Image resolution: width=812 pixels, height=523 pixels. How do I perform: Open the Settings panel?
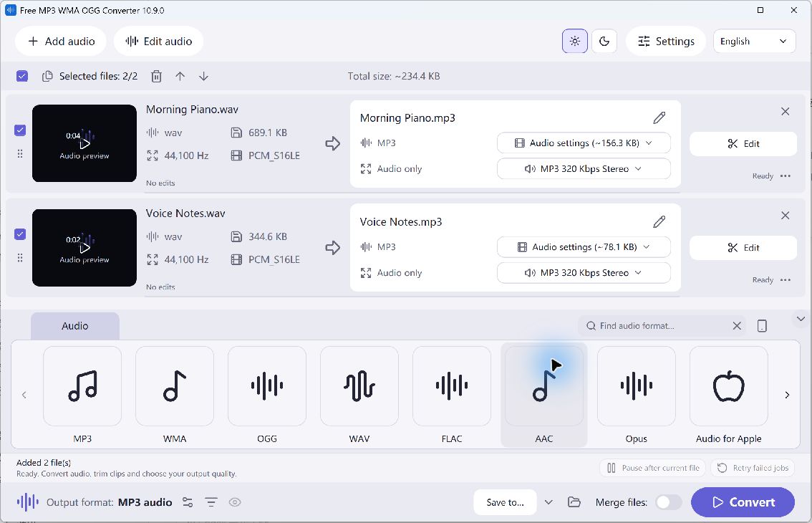click(x=666, y=42)
